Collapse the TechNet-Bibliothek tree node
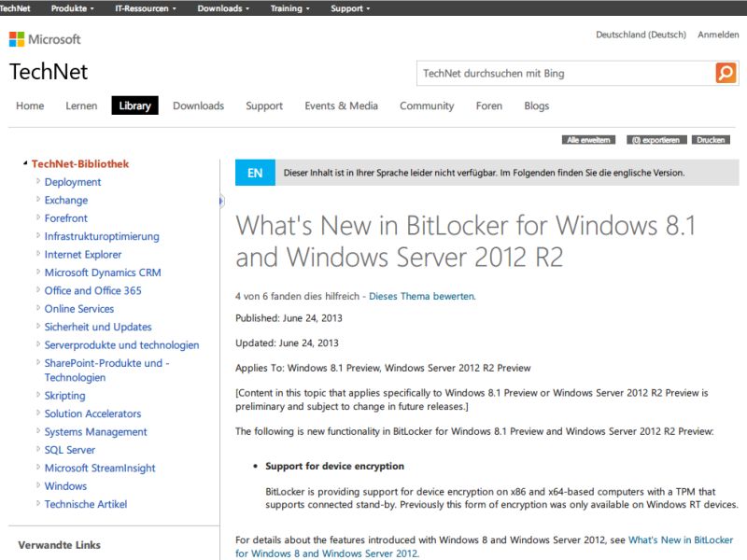Image resolution: width=747 pixels, height=560 pixels. pos(25,163)
